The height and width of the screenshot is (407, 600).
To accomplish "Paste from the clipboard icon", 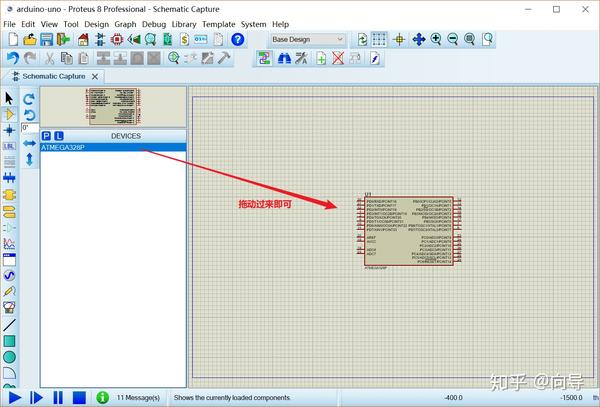I will 83,58.
